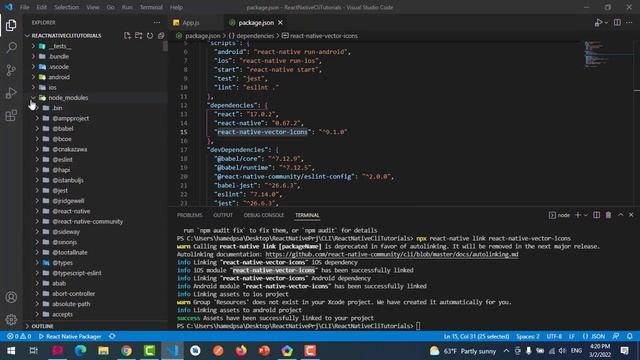
Task: Maximize the terminal panel size
Action: [620, 215]
